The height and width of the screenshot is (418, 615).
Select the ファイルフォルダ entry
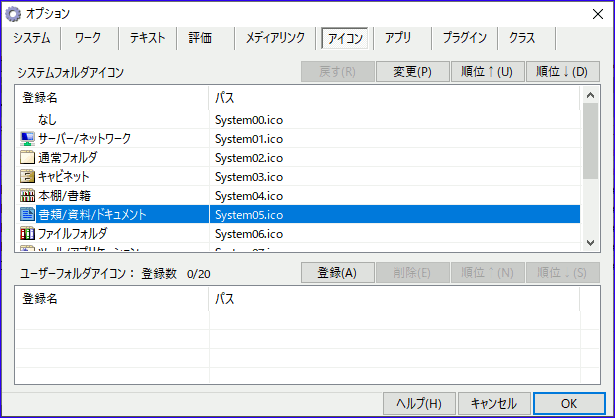(298, 233)
